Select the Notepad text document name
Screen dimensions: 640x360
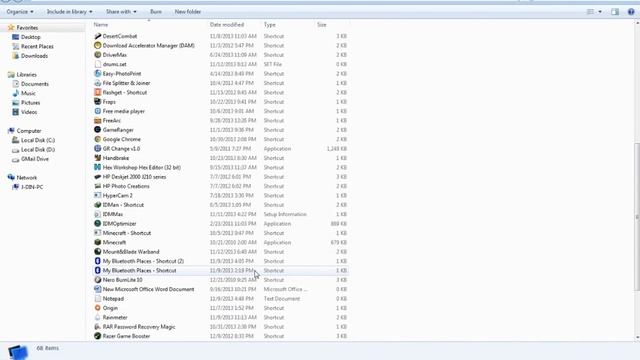click(x=113, y=299)
